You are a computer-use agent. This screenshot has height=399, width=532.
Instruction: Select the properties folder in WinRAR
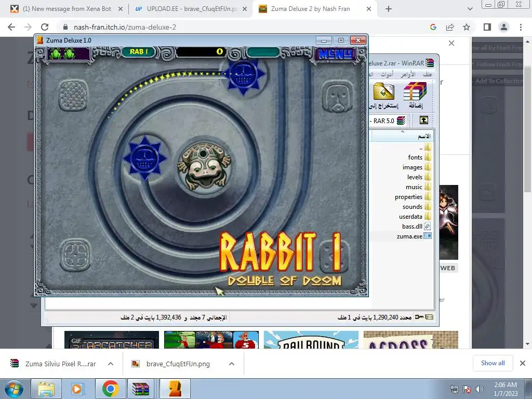(413, 196)
